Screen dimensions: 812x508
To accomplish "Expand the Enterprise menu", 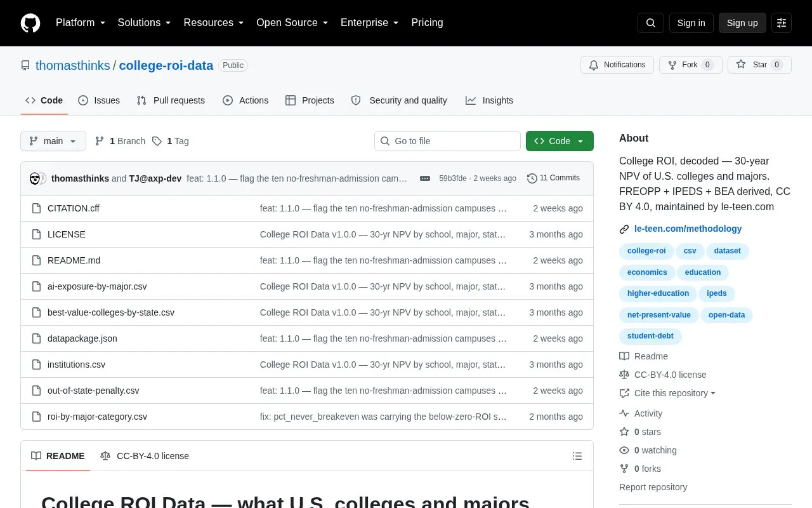I will pyautogui.click(x=370, y=23).
